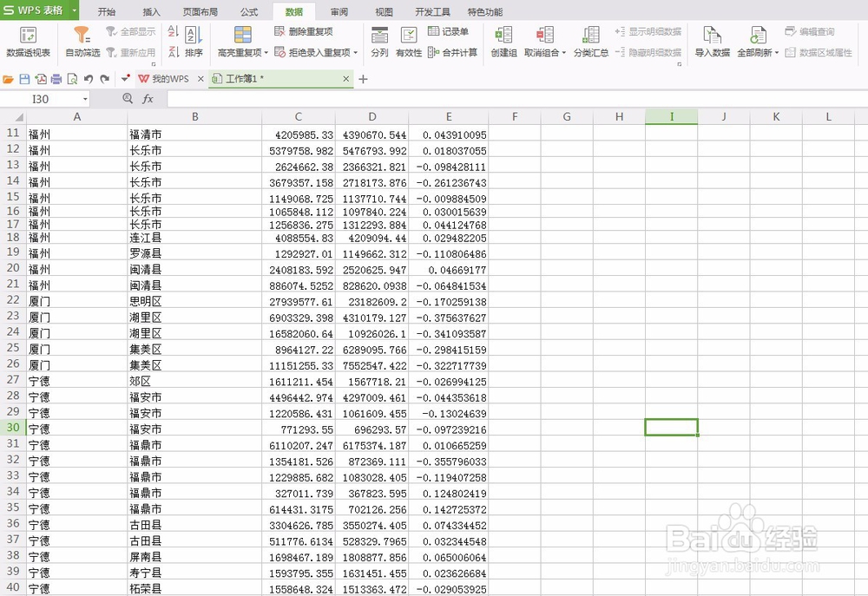Expand the 拒绝录入重复项 dropdown
The height and width of the screenshot is (596, 868).
(x=355, y=53)
